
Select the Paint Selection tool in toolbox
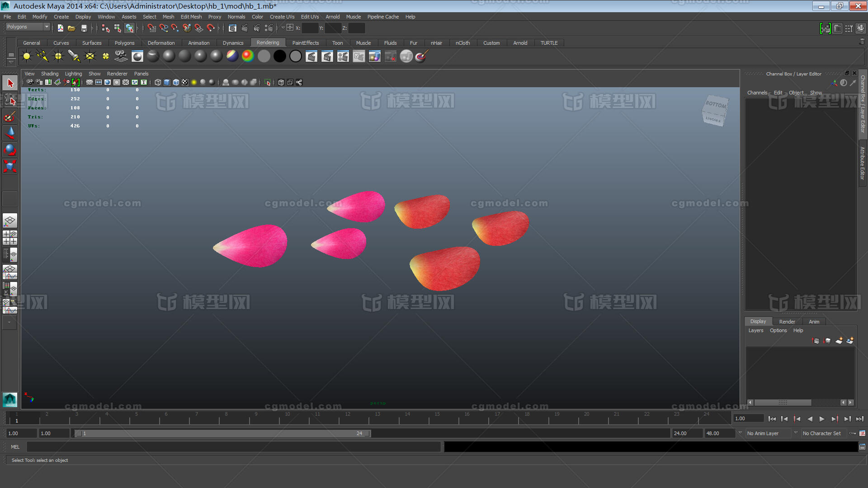(x=10, y=117)
